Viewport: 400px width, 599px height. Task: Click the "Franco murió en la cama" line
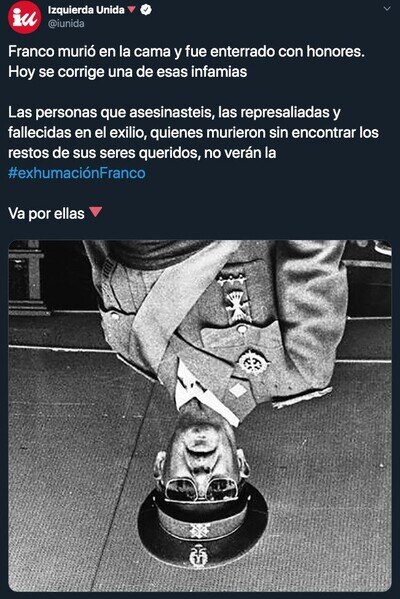[186, 52]
